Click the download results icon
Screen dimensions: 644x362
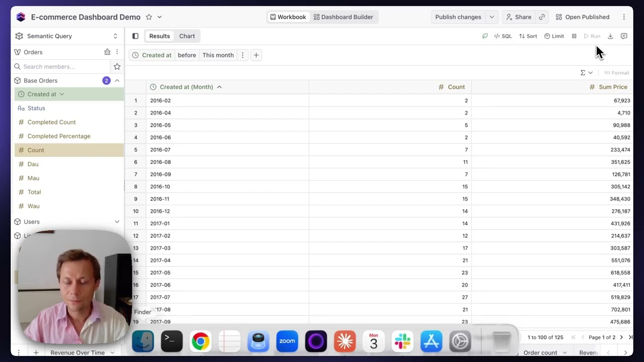(610, 36)
